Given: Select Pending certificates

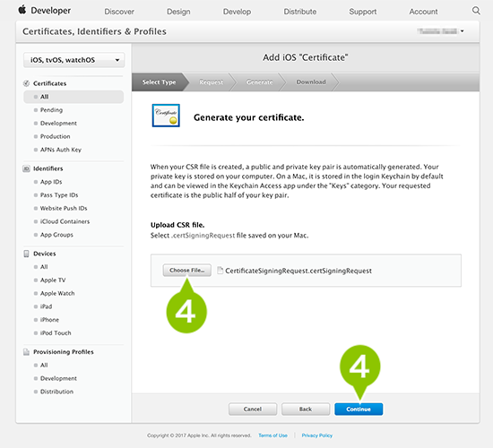Looking at the screenshot, I should click(51, 110).
